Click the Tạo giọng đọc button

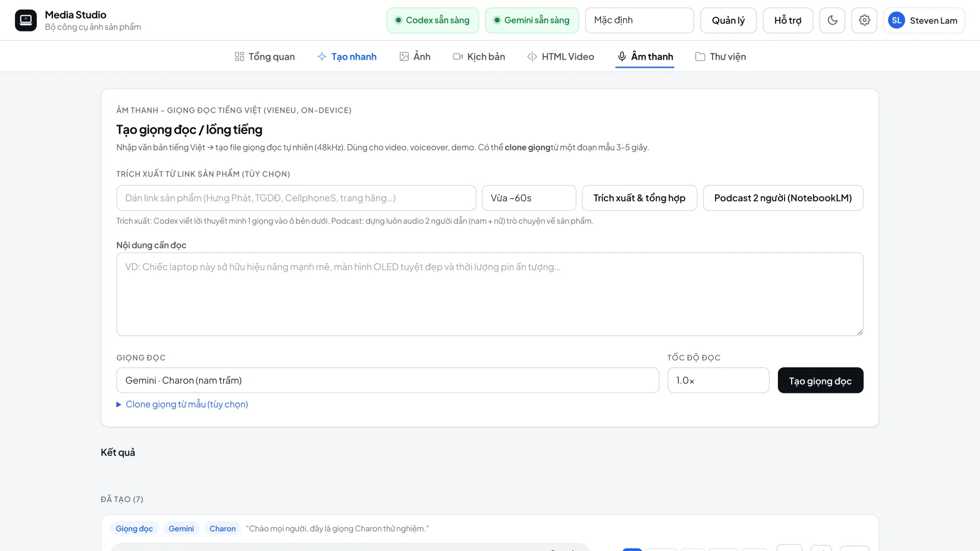pos(820,381)
